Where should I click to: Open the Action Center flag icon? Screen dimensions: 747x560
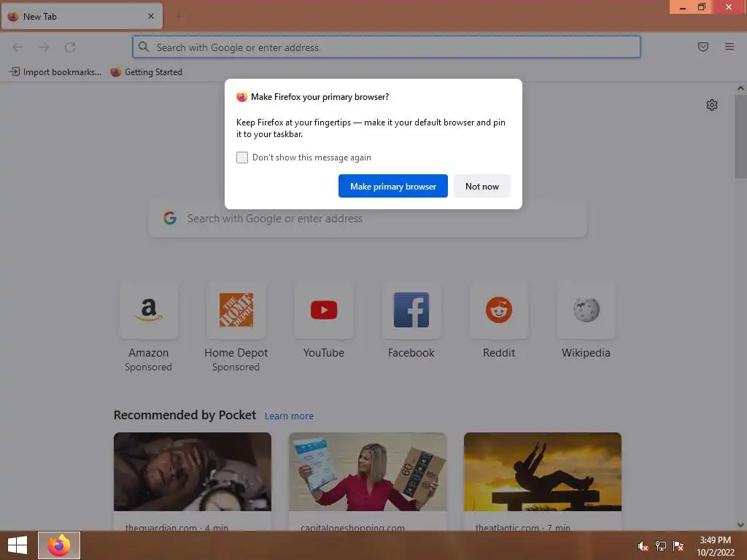click(678, 546)
